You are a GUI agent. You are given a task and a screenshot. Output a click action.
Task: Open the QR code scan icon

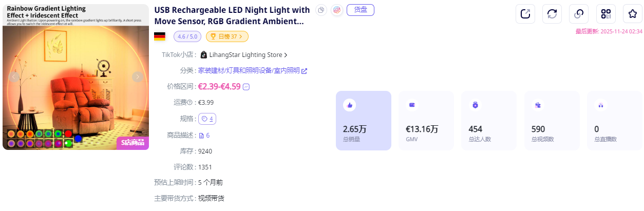pyautogui.click(x=606, y=14)
